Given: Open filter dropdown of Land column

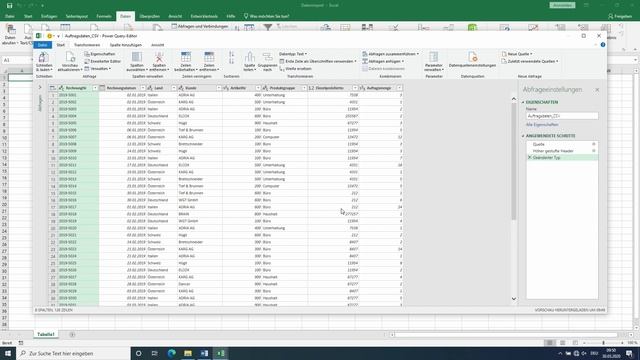Looking at the screenshot, I should [x=173, y=88].
